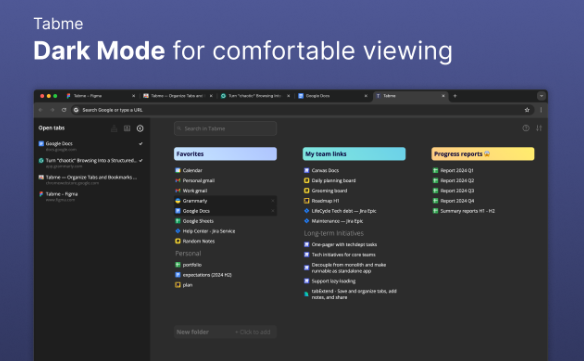Click the icon beside Canvas Docs
Image resolution: width=584 pixels, height=361 pixels.
(307, 170)
